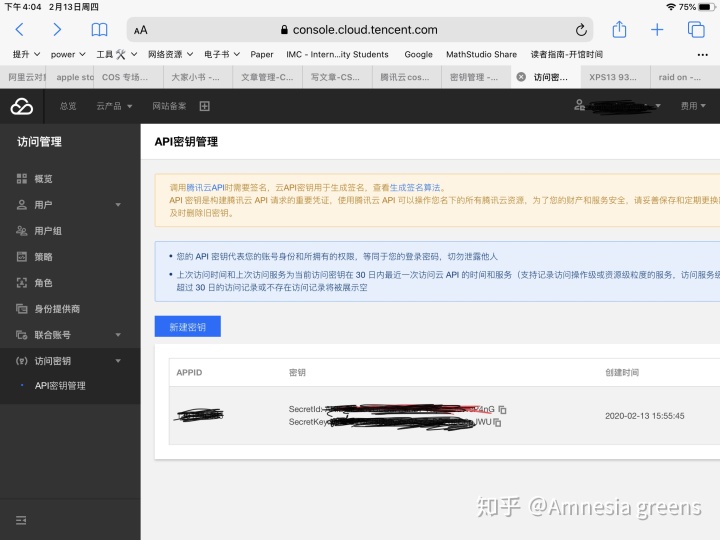Open the 读者指南-开馆时间 bookmark
Viewport: 720px width, 540px height.
567,54
